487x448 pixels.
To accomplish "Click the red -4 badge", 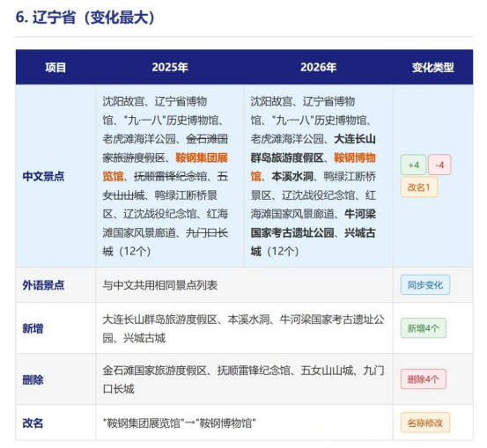I will click(439, 165).
